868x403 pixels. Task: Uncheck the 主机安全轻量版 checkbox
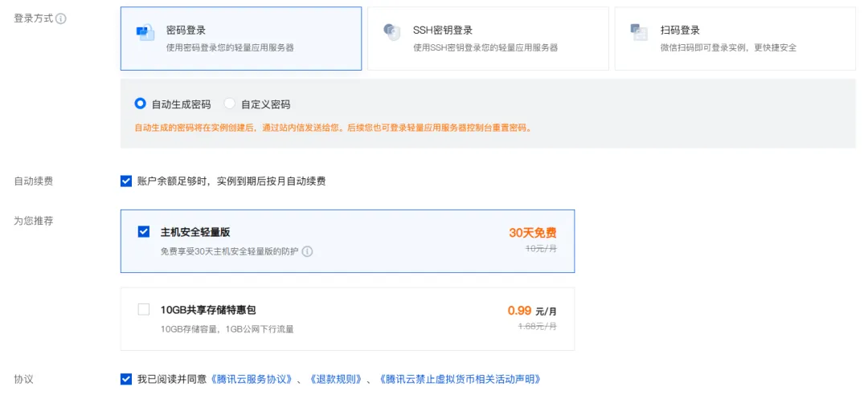point(144,231)
